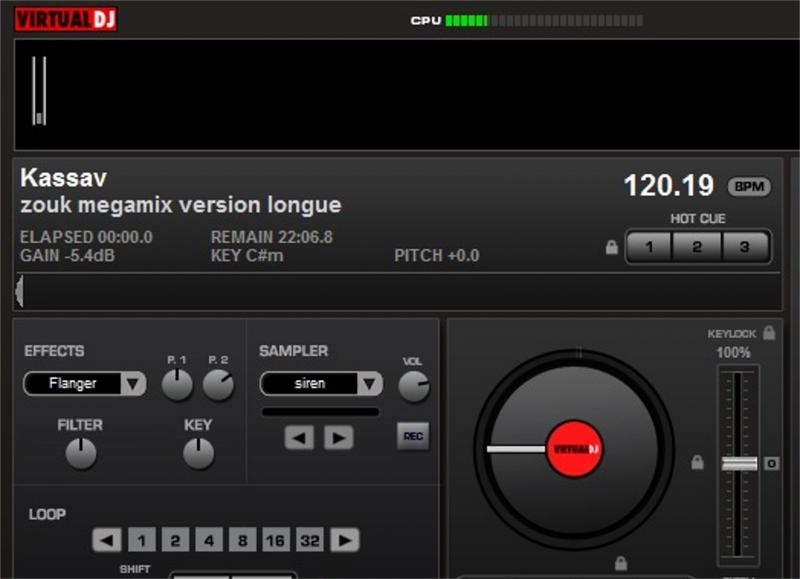Set a 4-beat loop
This screenshot has height=579, width=800.
[x=209, y=540]
